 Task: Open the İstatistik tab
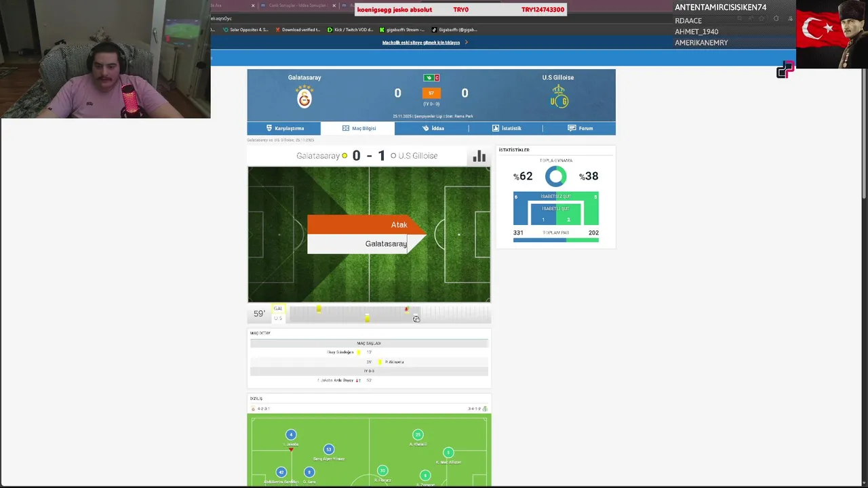(x=506, y=128)
